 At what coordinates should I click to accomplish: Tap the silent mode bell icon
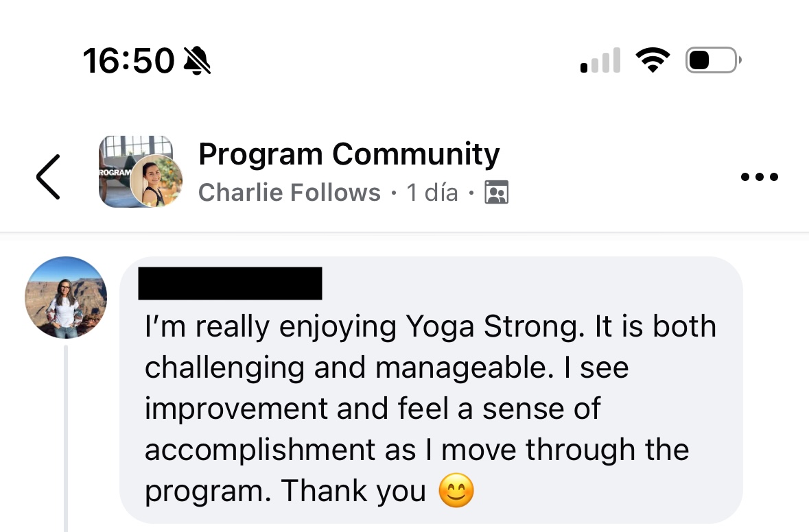(198, 61)
